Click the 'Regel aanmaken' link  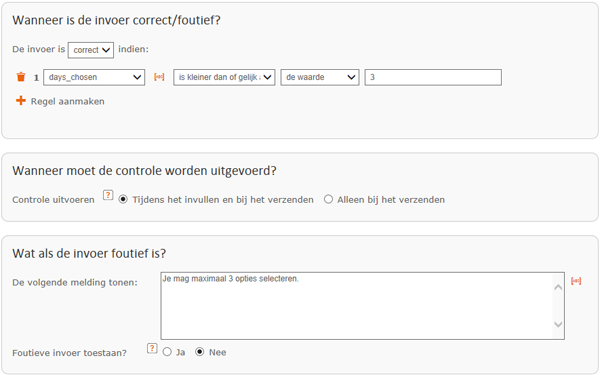point(67,101)
